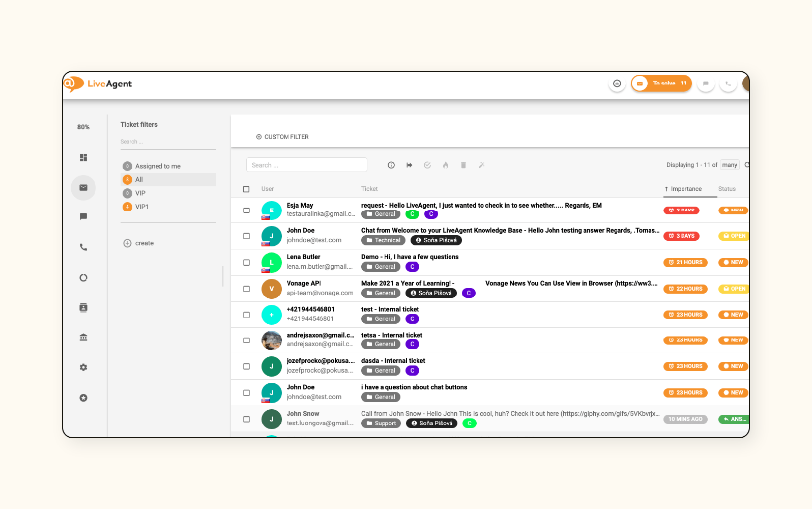Open test - Internal ticket
Image resolution: width=812 pixels, height=509 pixels.
[390, 309]
